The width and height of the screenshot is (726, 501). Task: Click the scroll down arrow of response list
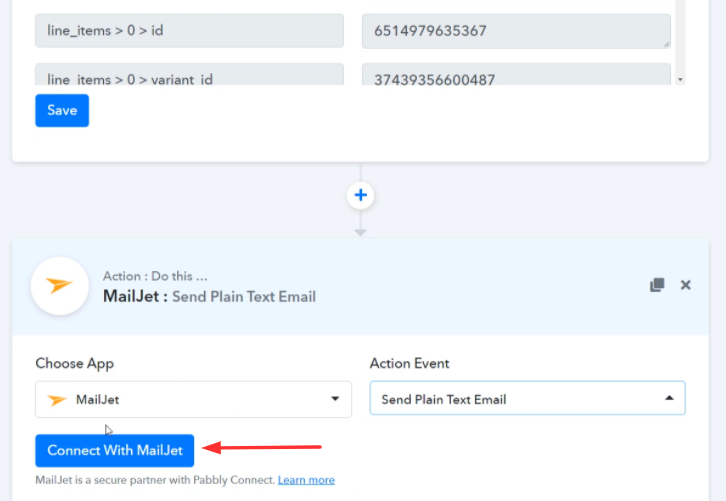680,80
